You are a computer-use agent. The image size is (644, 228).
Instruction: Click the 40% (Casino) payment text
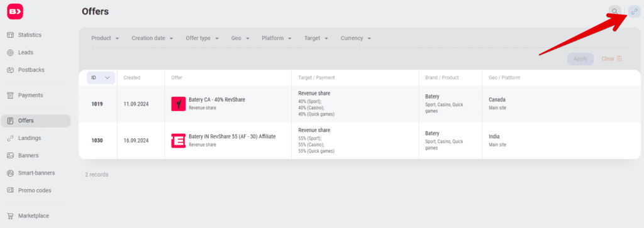pyautogui.click(x=311, y=108)
